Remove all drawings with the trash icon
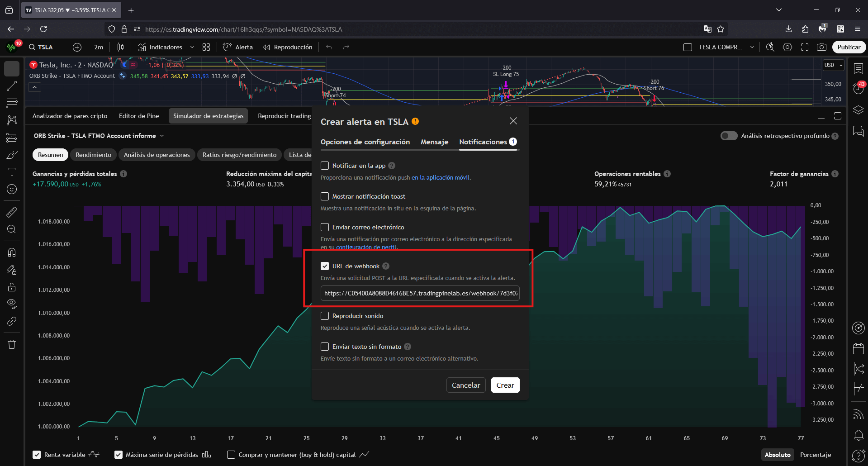The height and width of the screenshot is (466, 868). [x=12, y=344]
